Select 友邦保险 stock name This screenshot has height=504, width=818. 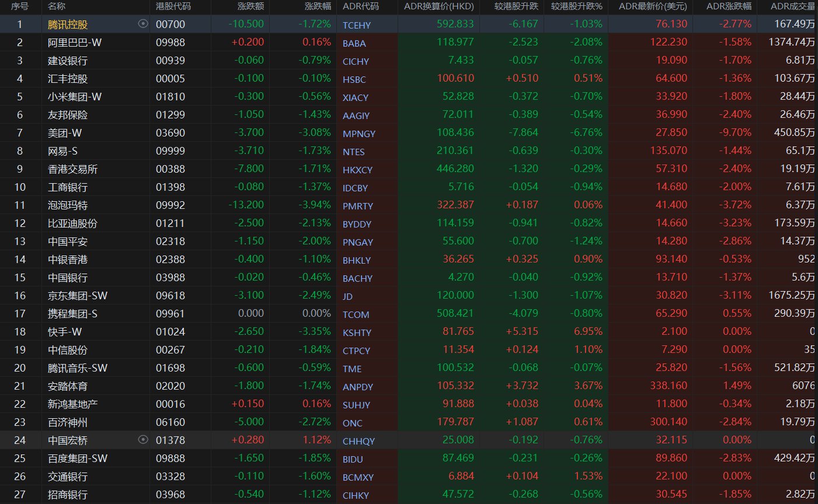click(68, 115)
